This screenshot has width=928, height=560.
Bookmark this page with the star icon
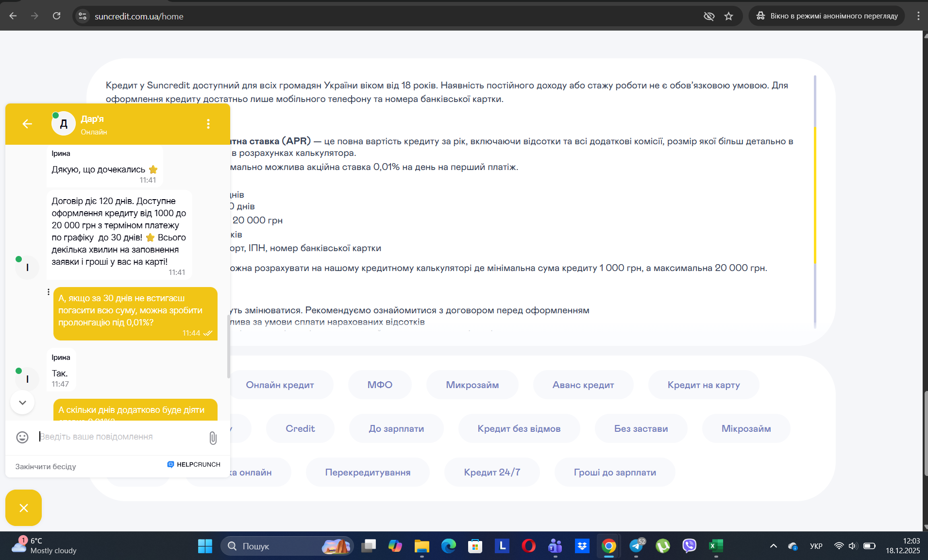(x=728, y=16)
